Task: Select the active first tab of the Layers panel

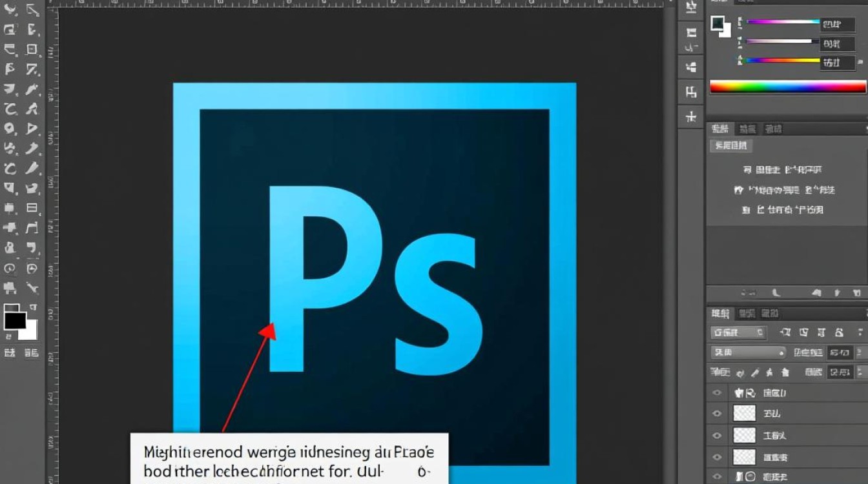Action: 720,314
